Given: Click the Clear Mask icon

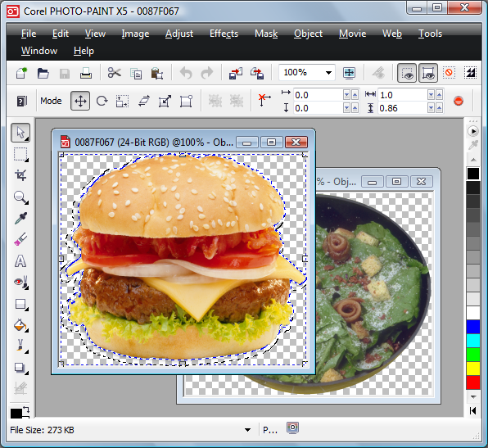Looking at the screenshot, I should (449, 73).
